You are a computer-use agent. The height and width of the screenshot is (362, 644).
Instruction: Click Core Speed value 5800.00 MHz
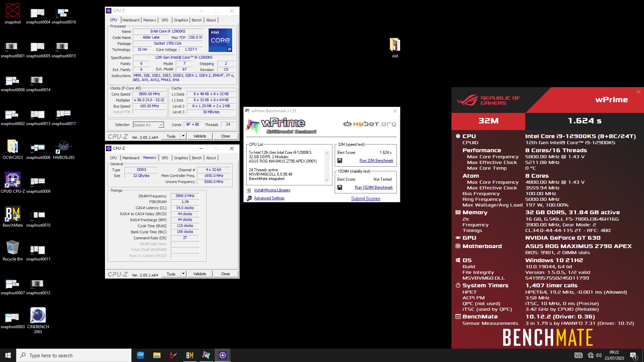click(149, 94)
